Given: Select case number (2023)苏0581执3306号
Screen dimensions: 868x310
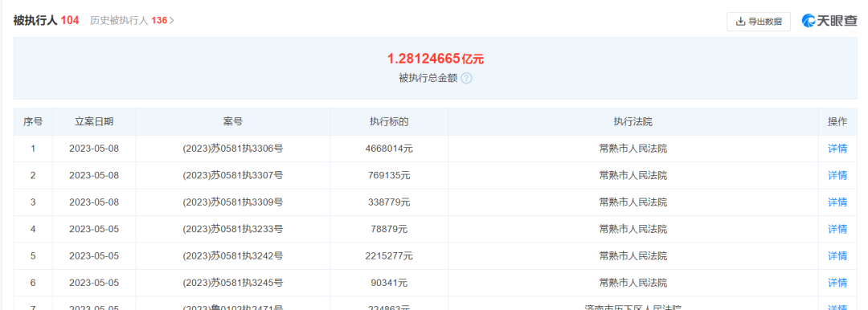Looking at the screenshot, I should (x=232, y=149).
